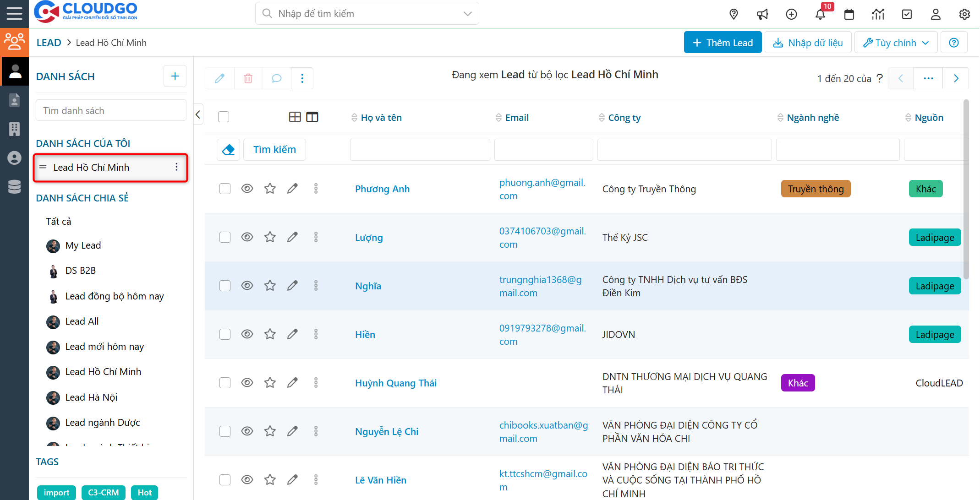Star the Phương Anh lead
The width and height of the screenshot is (980, 500).
click(x=270, y=189)
